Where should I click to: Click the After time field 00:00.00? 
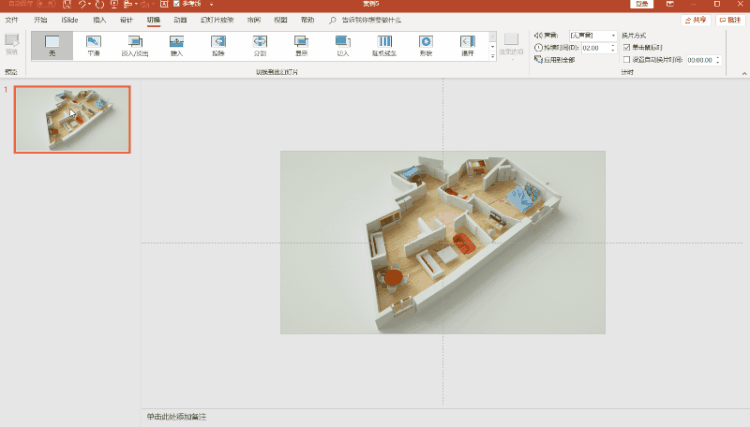tap(700, 60)
